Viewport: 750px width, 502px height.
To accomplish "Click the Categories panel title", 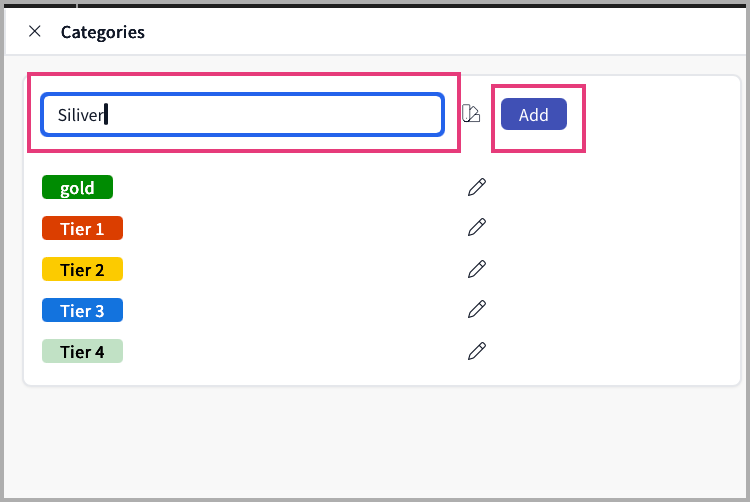I will pyautogui.click(x=103, y=32).
